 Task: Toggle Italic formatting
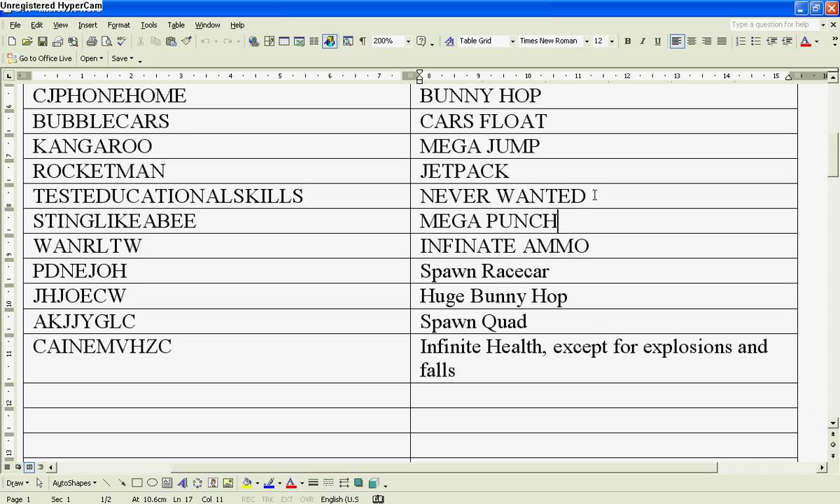click(x=643, y=41)
